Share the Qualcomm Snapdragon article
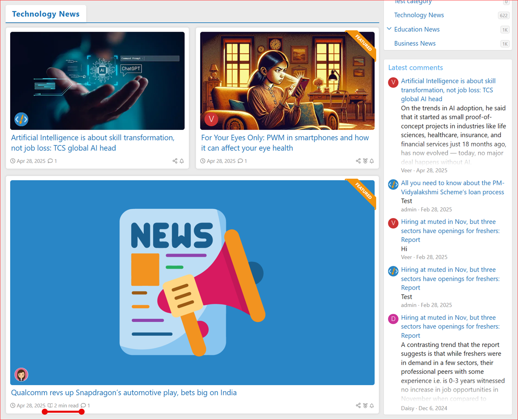Viewport: 518px width, 420px height. 358,405
